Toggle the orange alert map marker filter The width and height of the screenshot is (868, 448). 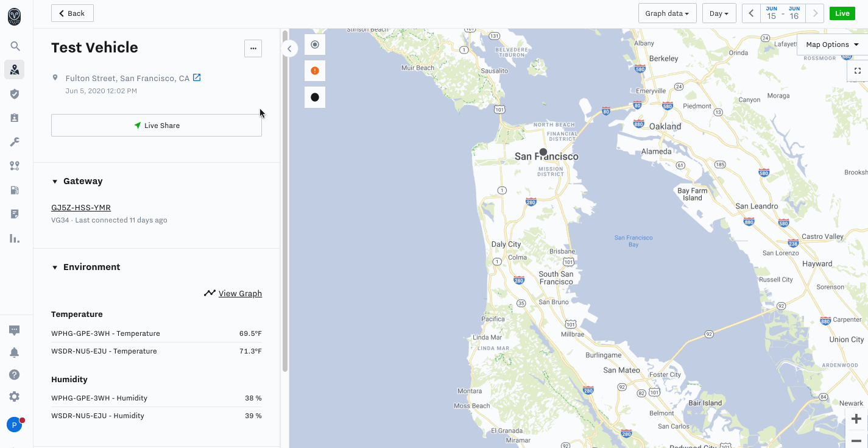click(x=315, y=71)
